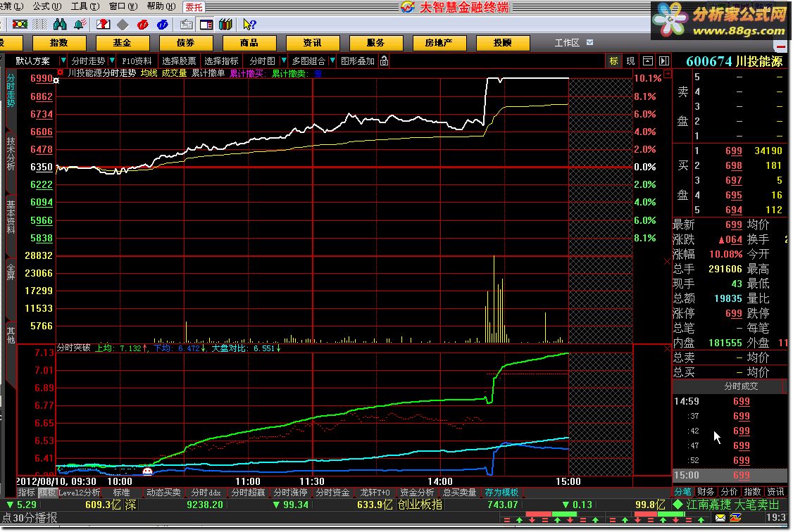This screenshot has width=793, height=532.
Task: Open the 分时走势 dropdown arrow
Action: (x=112, y=61)
